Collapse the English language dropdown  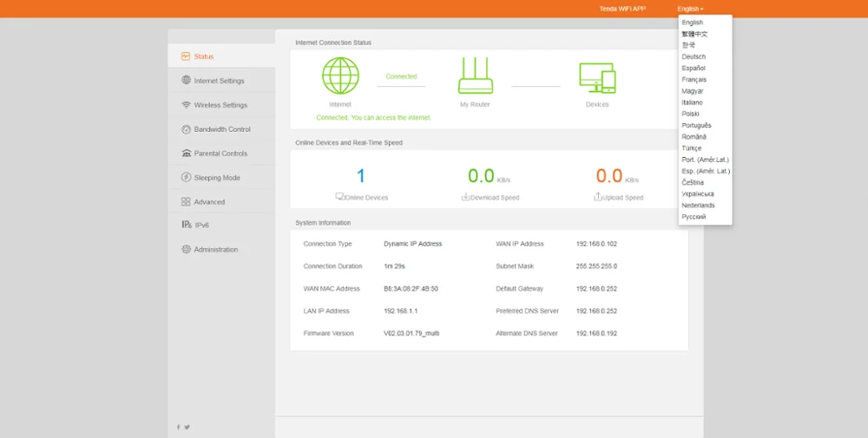pyautogui.click(x=690, y=9)
